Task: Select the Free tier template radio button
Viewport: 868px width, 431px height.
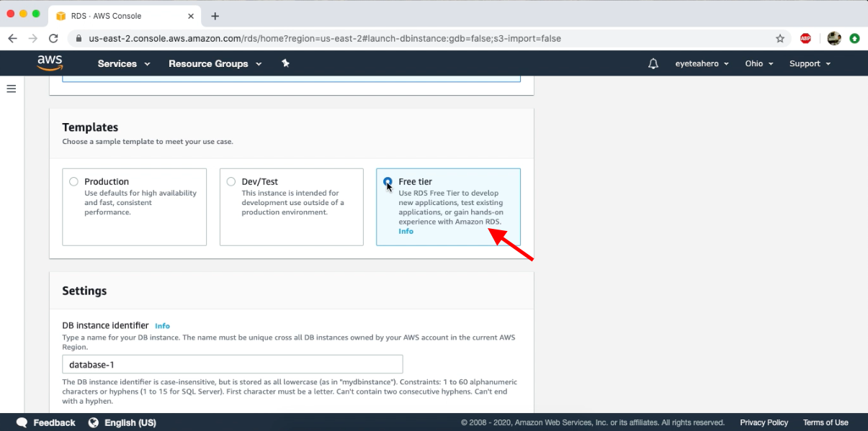Action: click(x=388, y=181)
